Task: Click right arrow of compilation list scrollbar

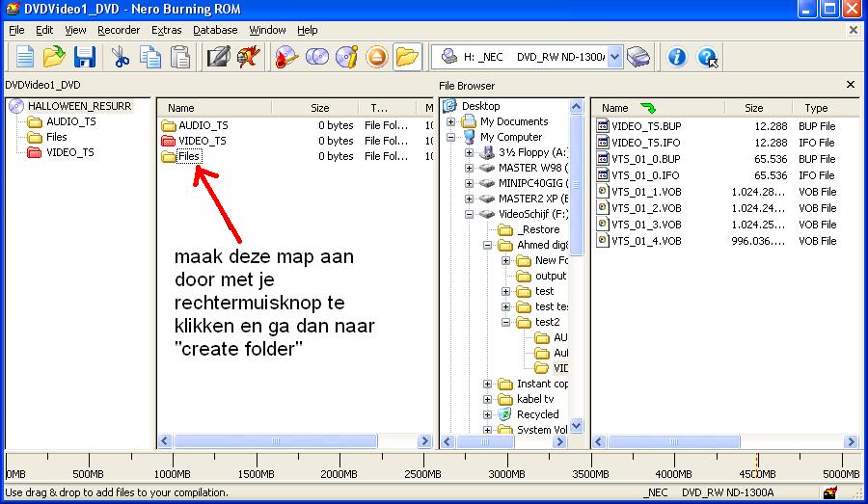Action: pos(424,441)
